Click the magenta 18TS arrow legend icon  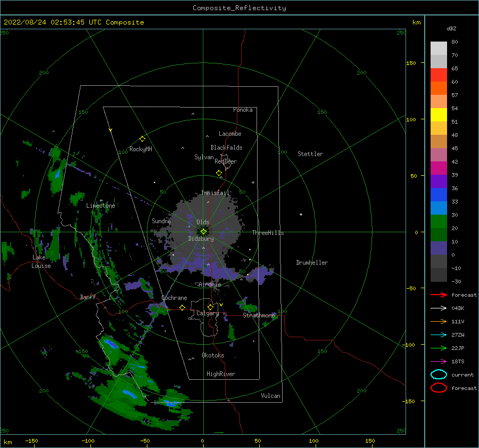click(x=439, y=362)
